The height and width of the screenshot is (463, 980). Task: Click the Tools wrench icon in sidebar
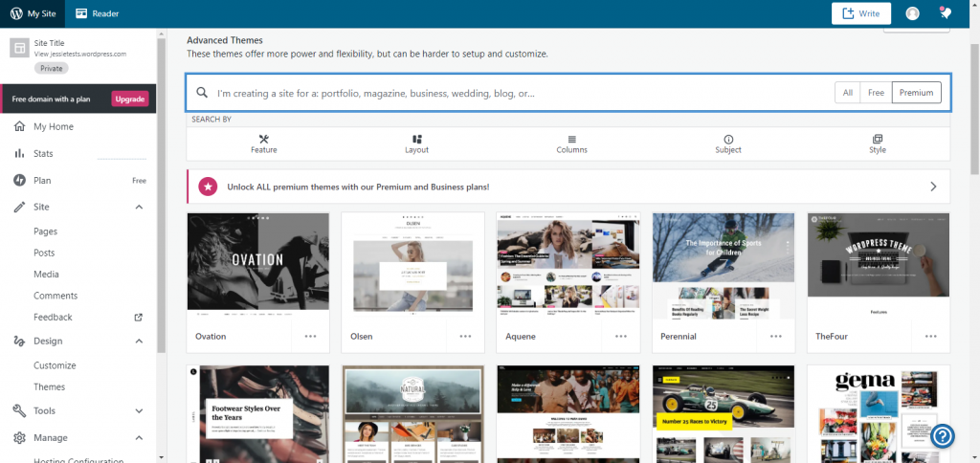coord(19,410)
